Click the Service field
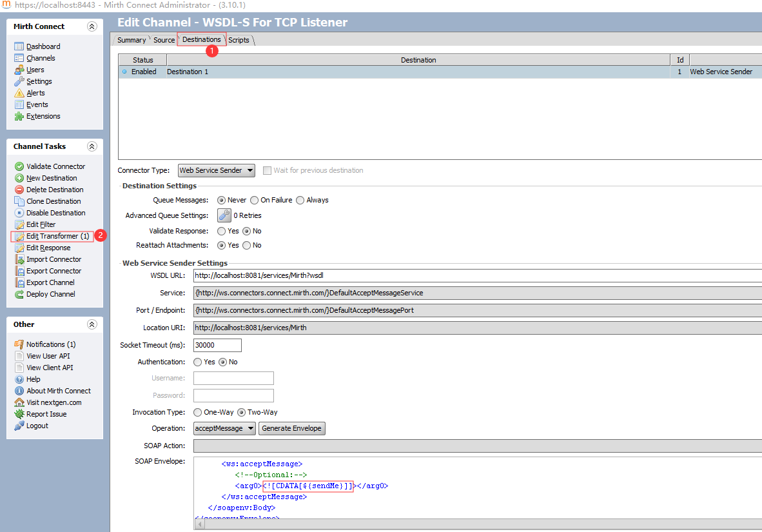This screenshot has height=532, width=762. pos(478,293)
